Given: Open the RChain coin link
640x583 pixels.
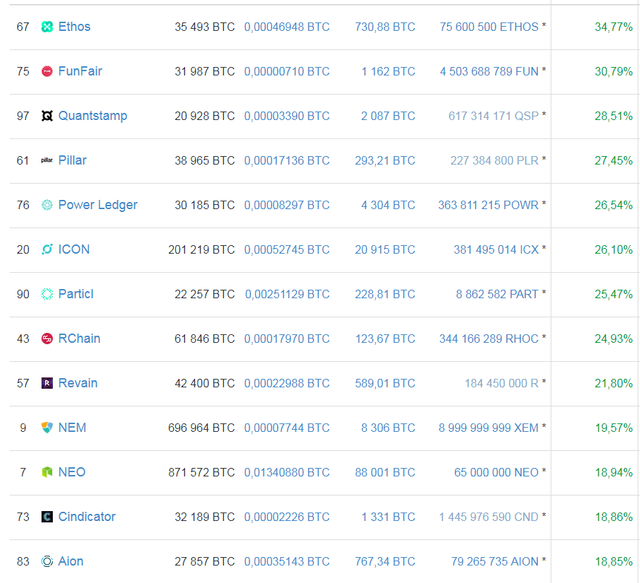Looking at the screenshot, I should [79, 338].
